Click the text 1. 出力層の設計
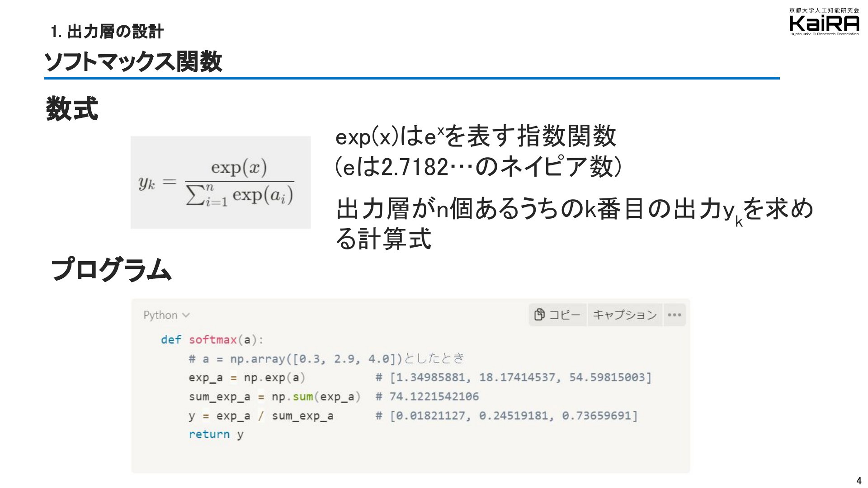The width and height of the screenshot is (868, 488). pyautogui.click(x=107, y=32)
